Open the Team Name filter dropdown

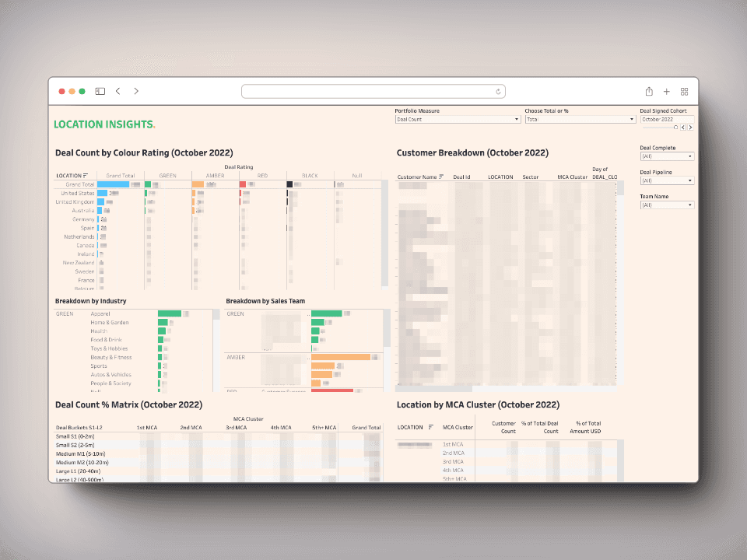coord(667,205)
